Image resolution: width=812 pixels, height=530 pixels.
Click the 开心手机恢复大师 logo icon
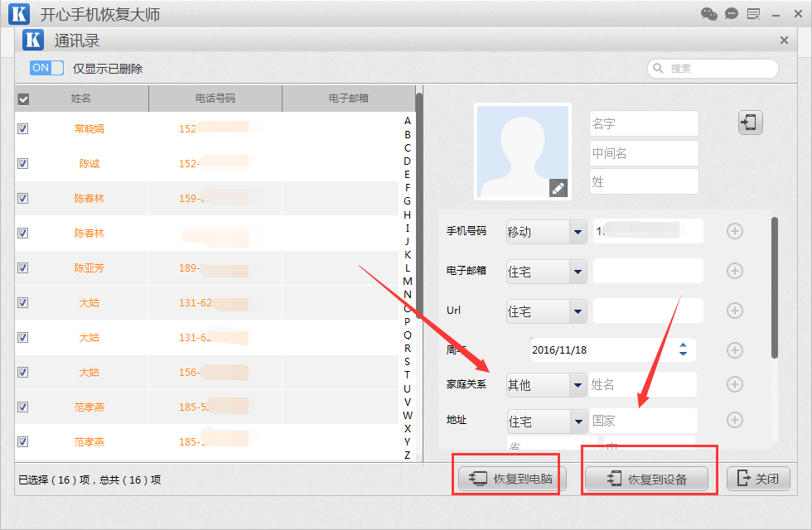(19, 14)
